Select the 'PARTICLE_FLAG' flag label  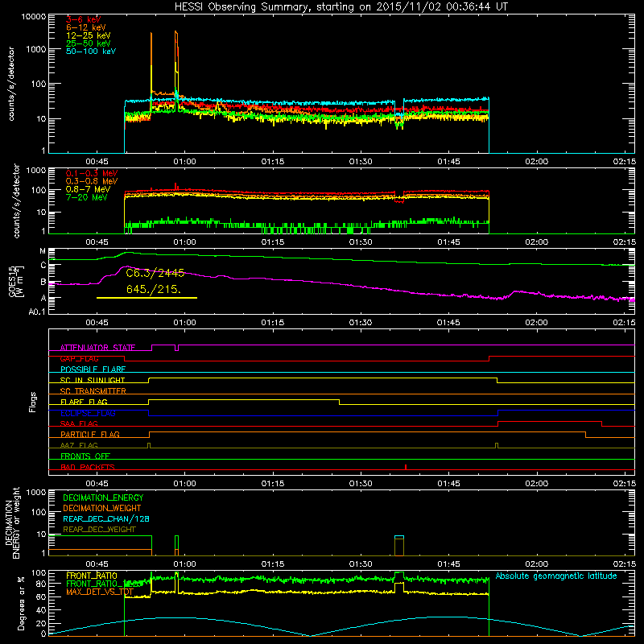pos(90,434)
